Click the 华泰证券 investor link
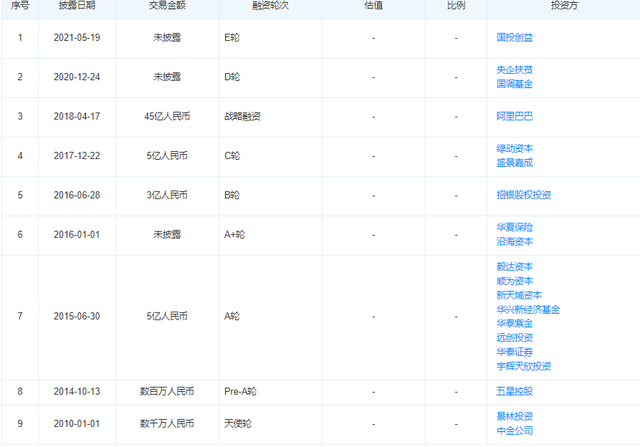The width and height of the screenshot is (640, 447). pos(514,352)
